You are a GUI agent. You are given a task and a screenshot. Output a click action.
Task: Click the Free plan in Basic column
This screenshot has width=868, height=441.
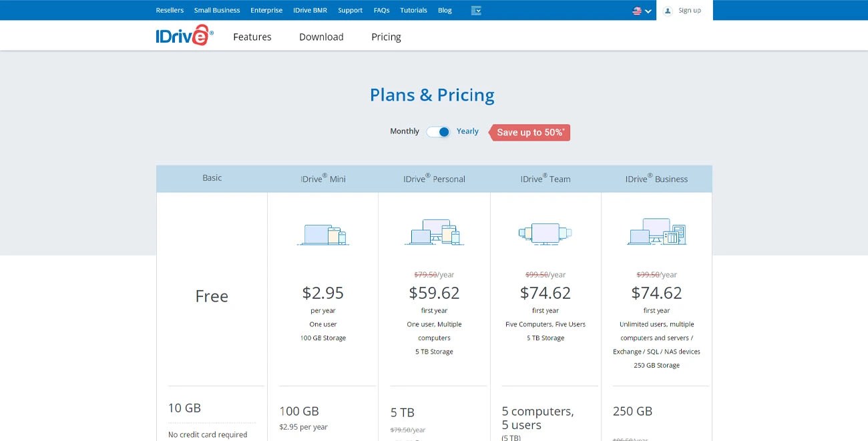click(x=212, y=296)
